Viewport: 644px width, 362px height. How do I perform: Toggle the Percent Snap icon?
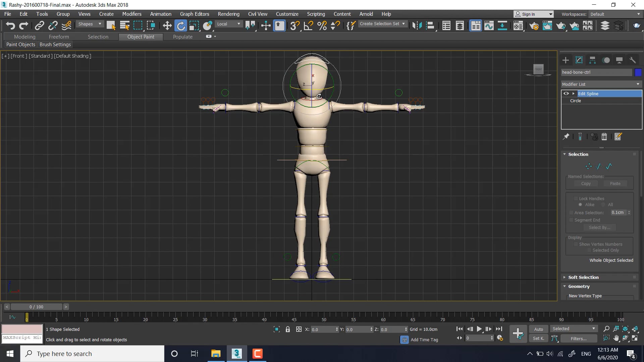tap(322, 25)
